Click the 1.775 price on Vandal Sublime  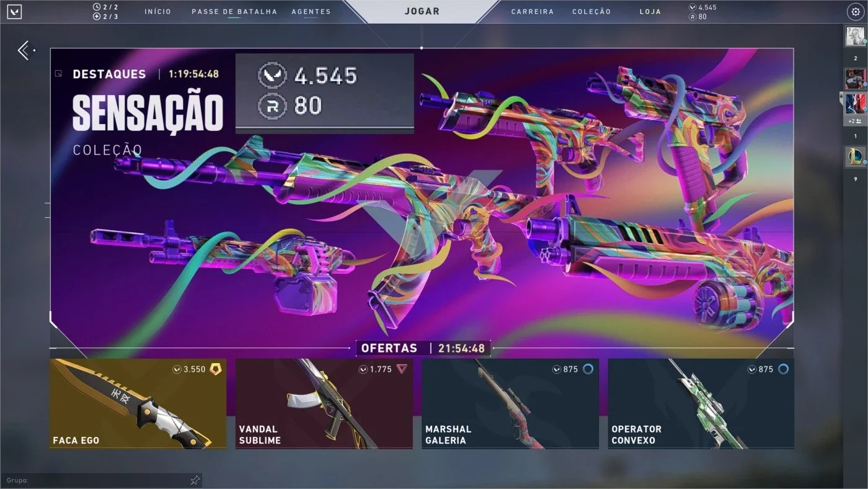click(381, 369)
